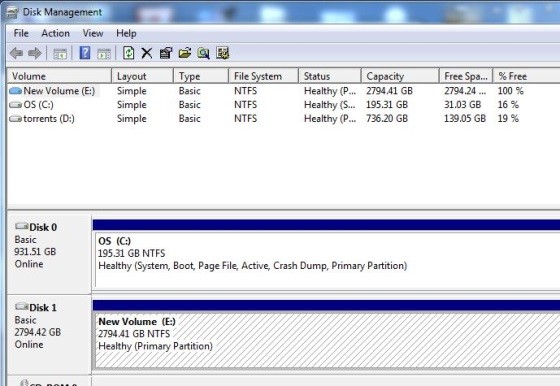The image size is (560, 386).
Task: Click the 139.05 GB free space cell
Action: pos(465,119)
